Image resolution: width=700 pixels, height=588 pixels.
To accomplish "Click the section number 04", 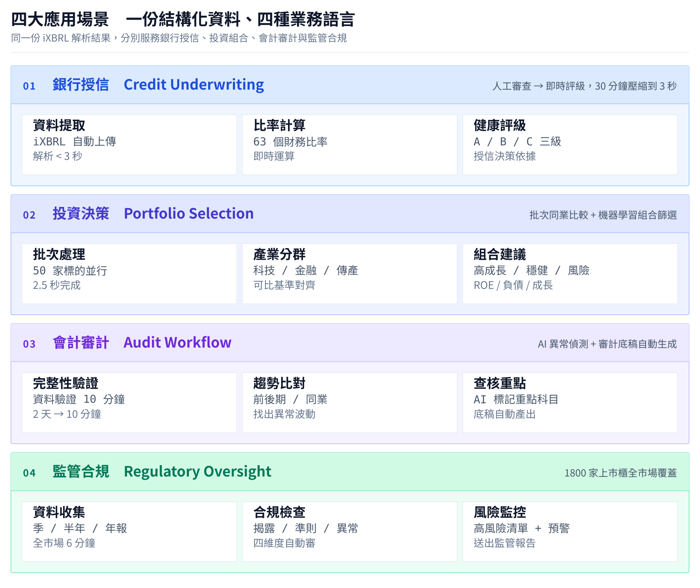I will (x=29, y=473).
